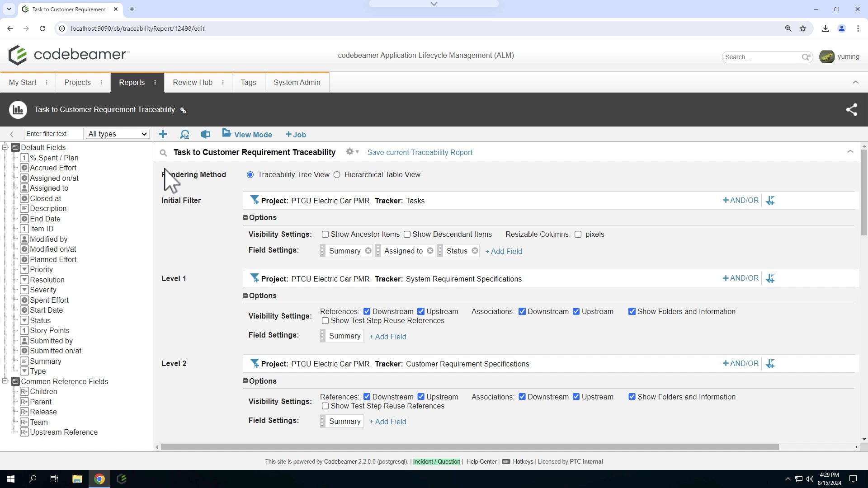Open the System Admin tab
This screenshot has height=488, width=868.
tap(297, 83)
